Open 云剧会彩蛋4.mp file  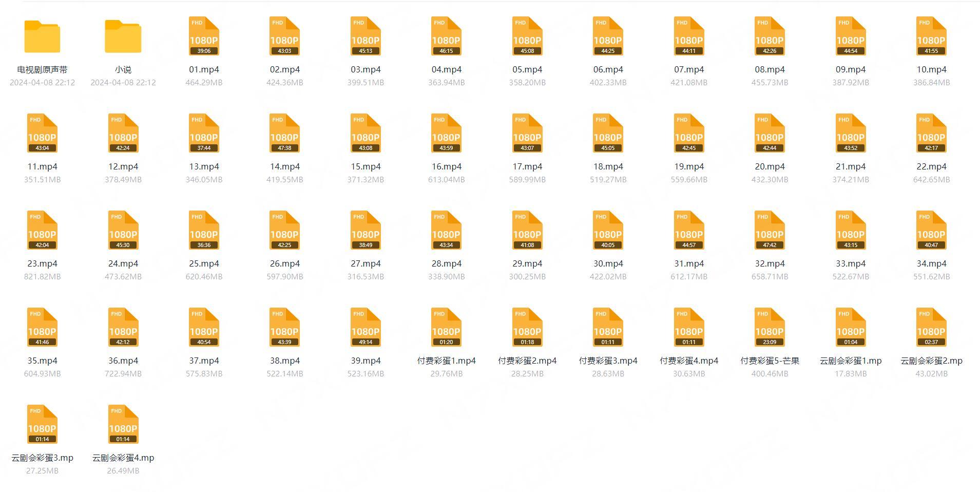point(123,424)
